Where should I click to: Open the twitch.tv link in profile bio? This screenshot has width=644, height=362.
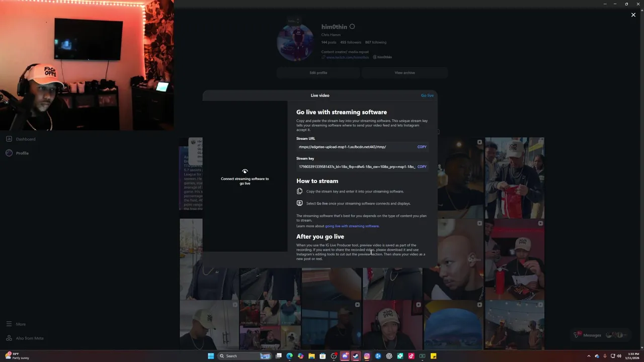tap(348, 57)
